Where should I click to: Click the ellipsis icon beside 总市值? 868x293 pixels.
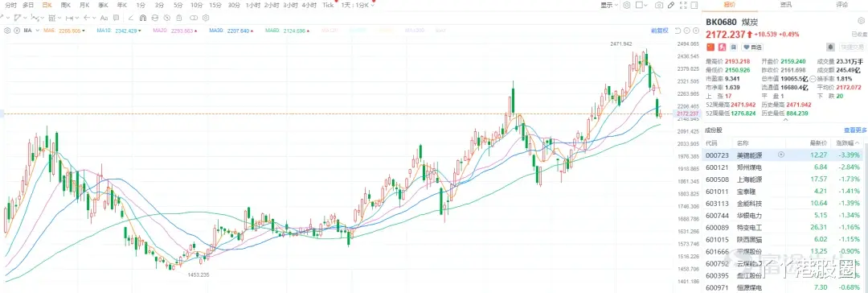click(x=813, y=79)
